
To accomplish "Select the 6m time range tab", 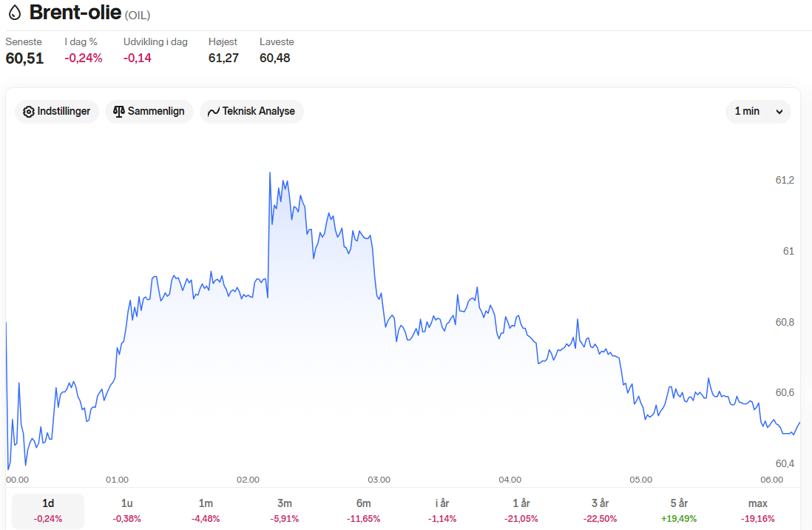I will click(x=364, y=510).
